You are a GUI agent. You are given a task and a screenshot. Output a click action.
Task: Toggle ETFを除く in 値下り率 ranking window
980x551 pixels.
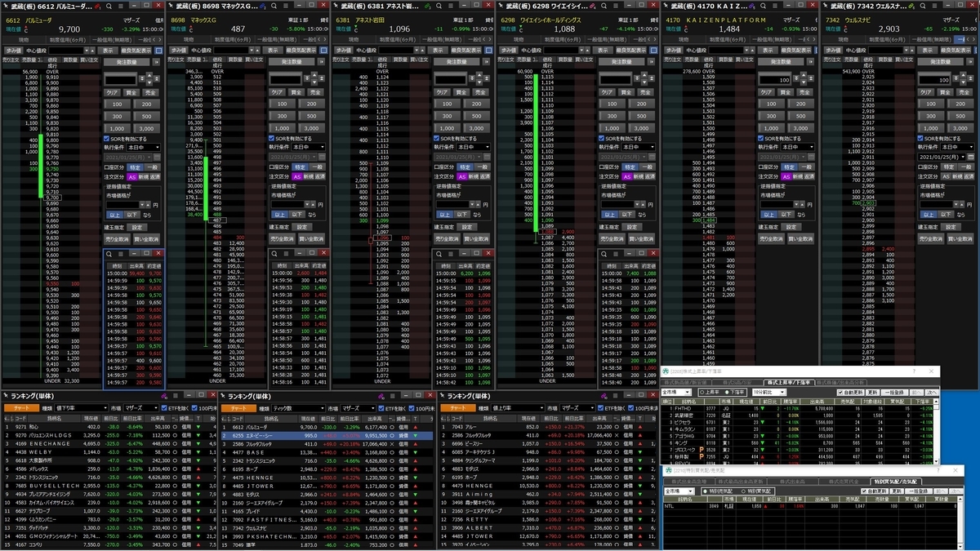tap(164, 408)
